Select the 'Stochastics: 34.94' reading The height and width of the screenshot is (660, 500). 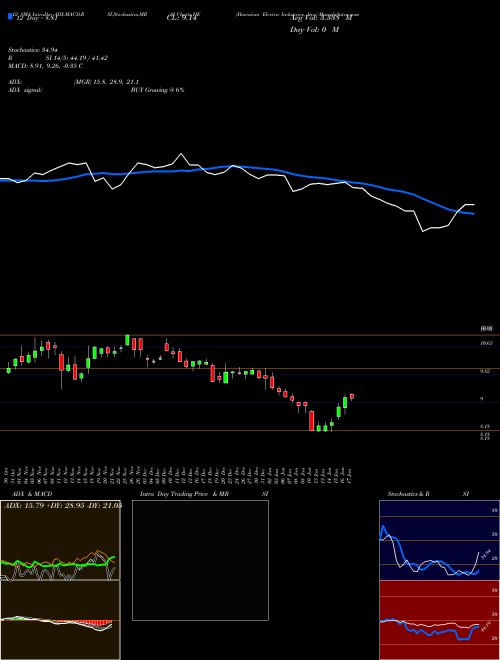point(32,50)
